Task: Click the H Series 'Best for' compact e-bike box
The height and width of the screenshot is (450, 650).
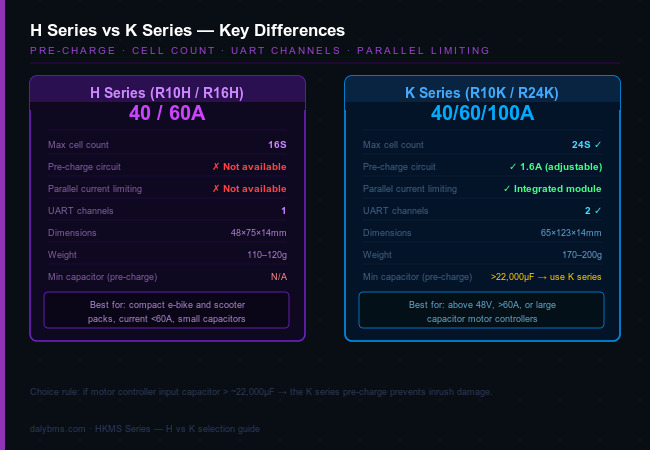Action: 167,310
